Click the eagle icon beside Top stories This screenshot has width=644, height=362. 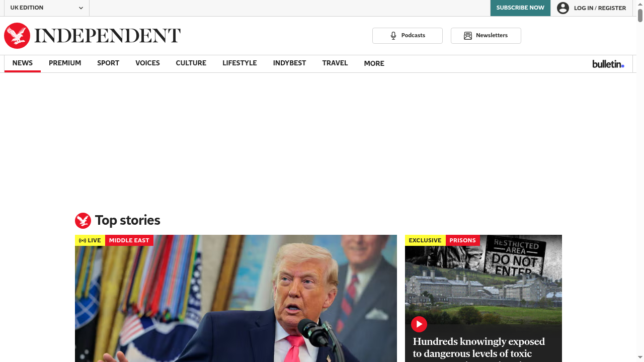coord(83,220)
